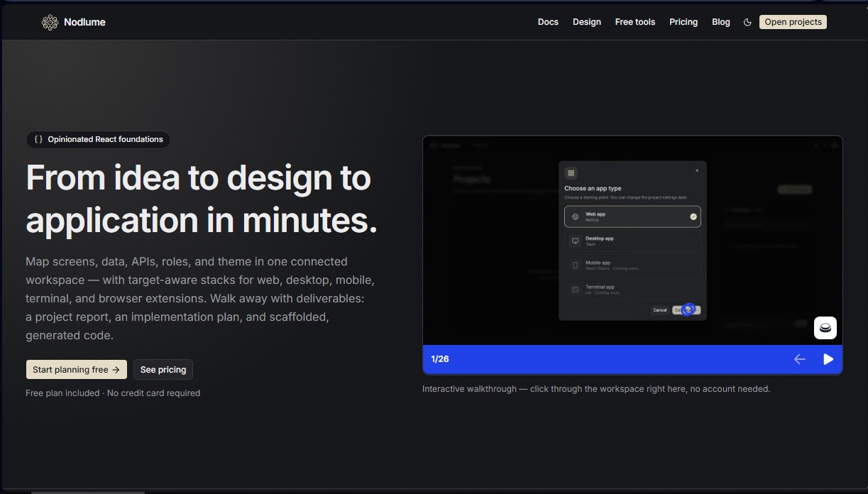Open the Docs page

click(x=548, y=22)
